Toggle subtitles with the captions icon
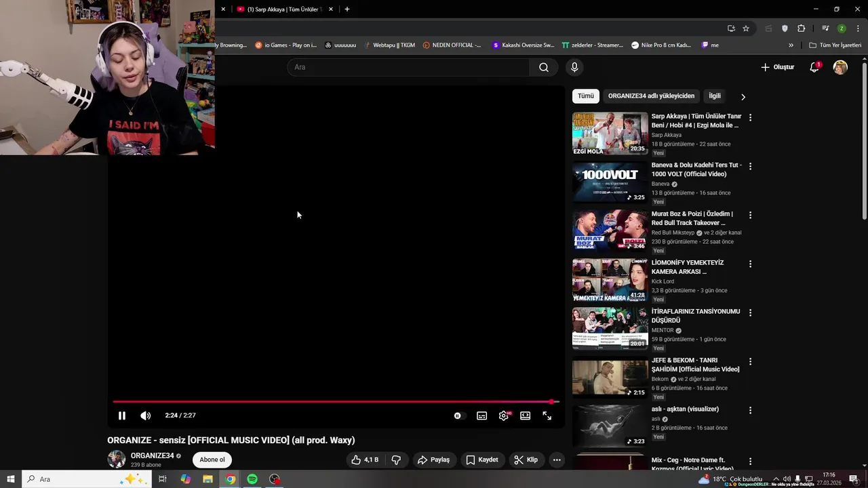The width and height of the screenshot is (868, 488). coord(481,415)
